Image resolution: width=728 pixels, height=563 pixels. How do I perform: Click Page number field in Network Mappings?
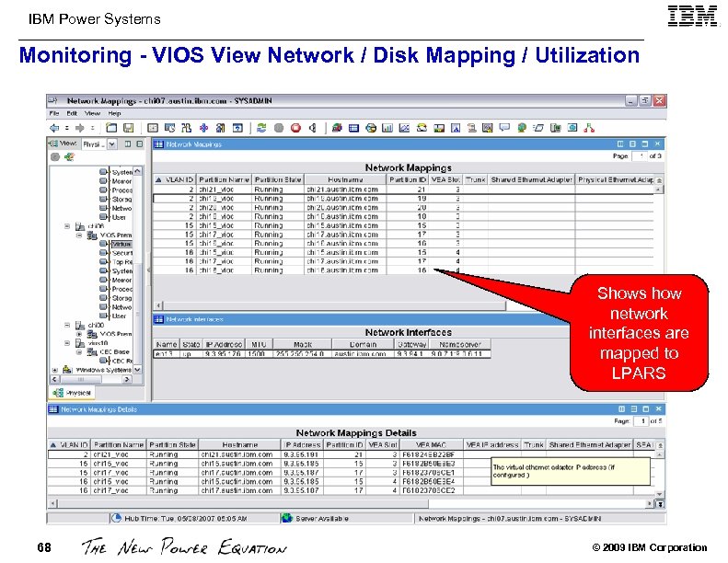click(640, 156)
